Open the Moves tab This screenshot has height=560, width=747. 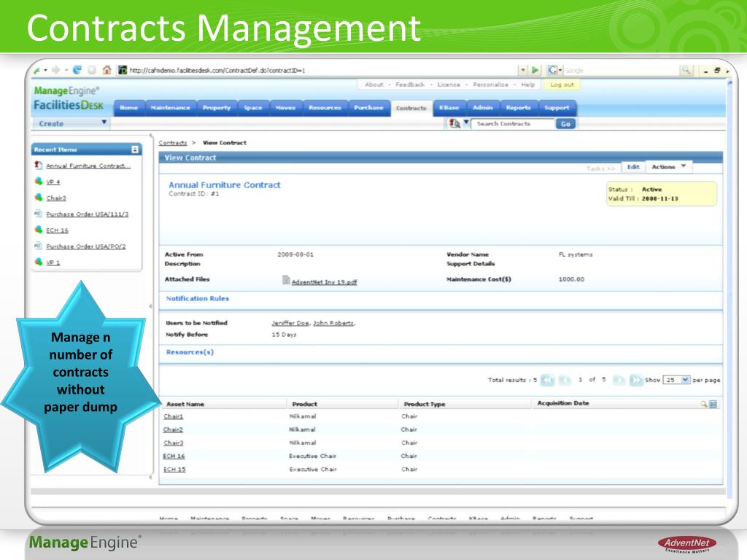coord(285,108)
